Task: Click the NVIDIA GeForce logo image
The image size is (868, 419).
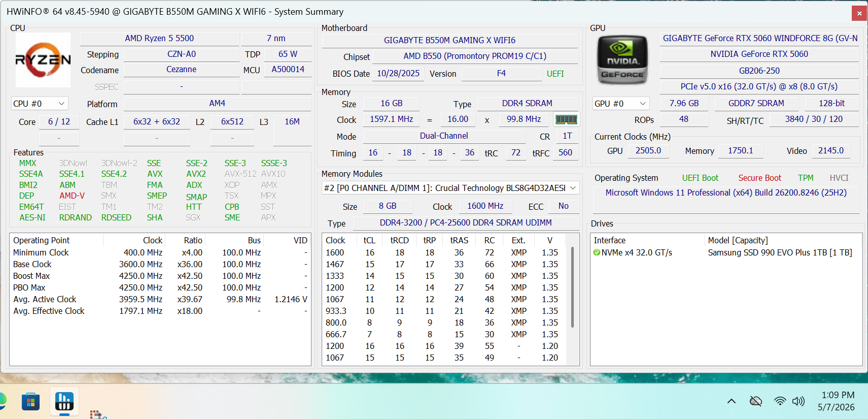Action: click(623, 60)
